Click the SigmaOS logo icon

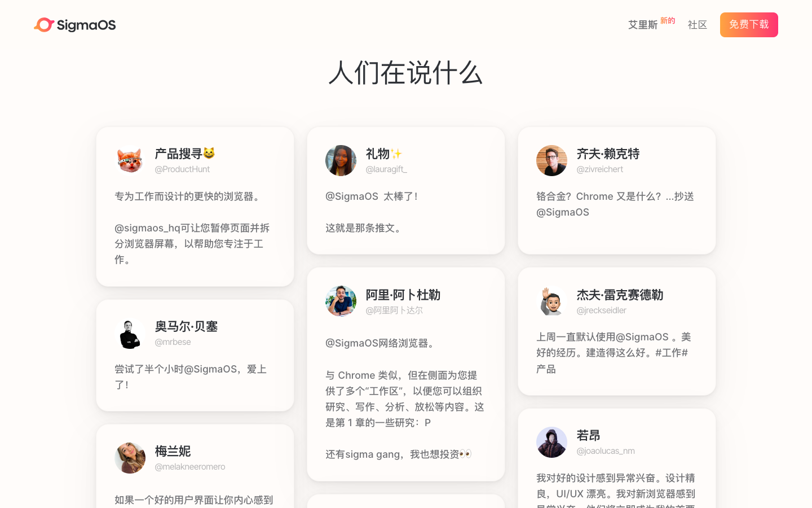(x=43, y=25)
